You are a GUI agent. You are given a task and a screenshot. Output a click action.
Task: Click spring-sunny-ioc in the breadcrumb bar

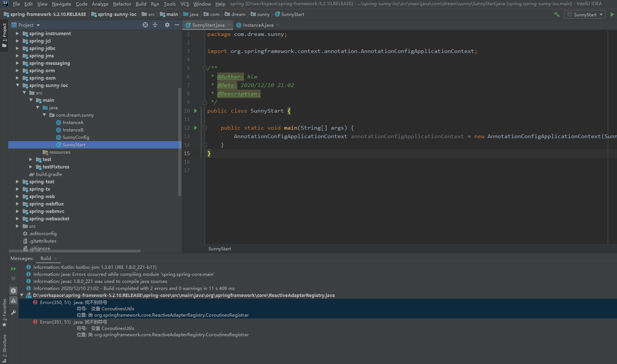coord(114,14)
